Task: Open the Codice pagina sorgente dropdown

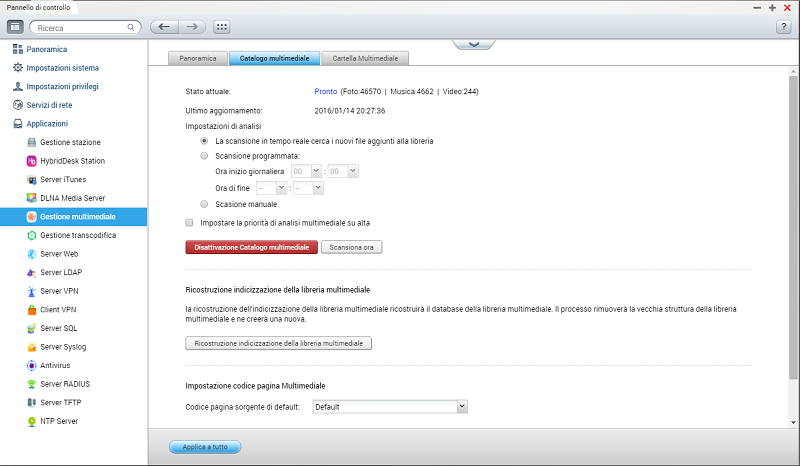Action: pos(390,407)
